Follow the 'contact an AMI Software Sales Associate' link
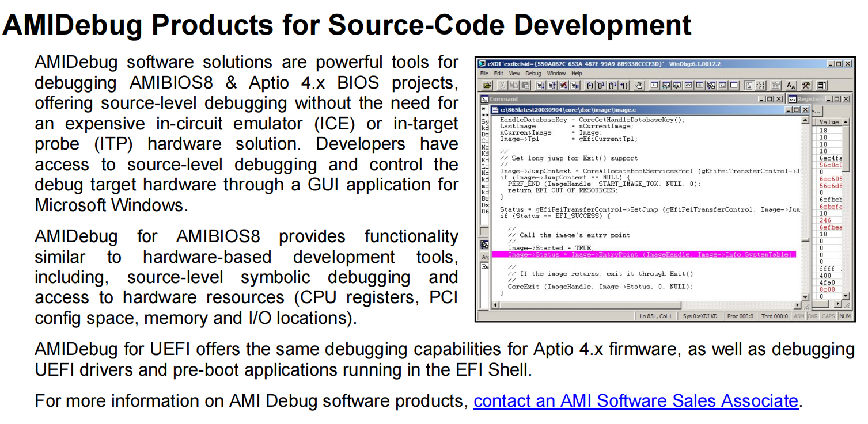 (x=636, y=400)
